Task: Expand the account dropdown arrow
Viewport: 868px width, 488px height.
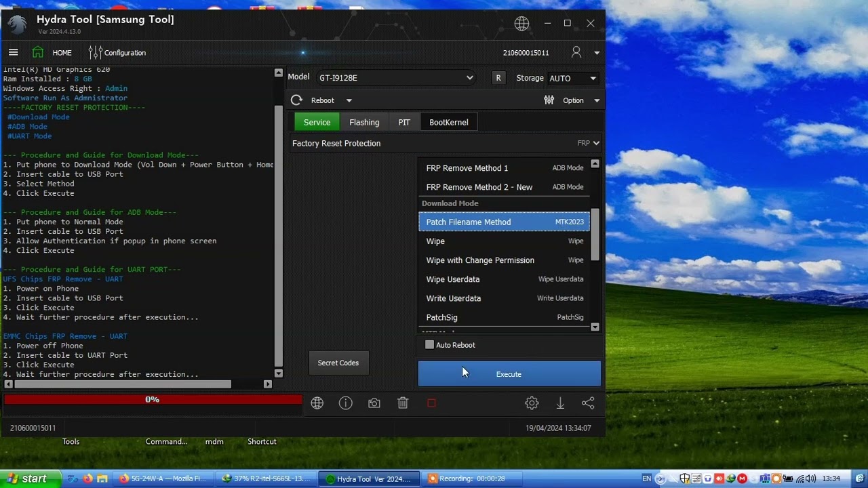Action: 597,53
